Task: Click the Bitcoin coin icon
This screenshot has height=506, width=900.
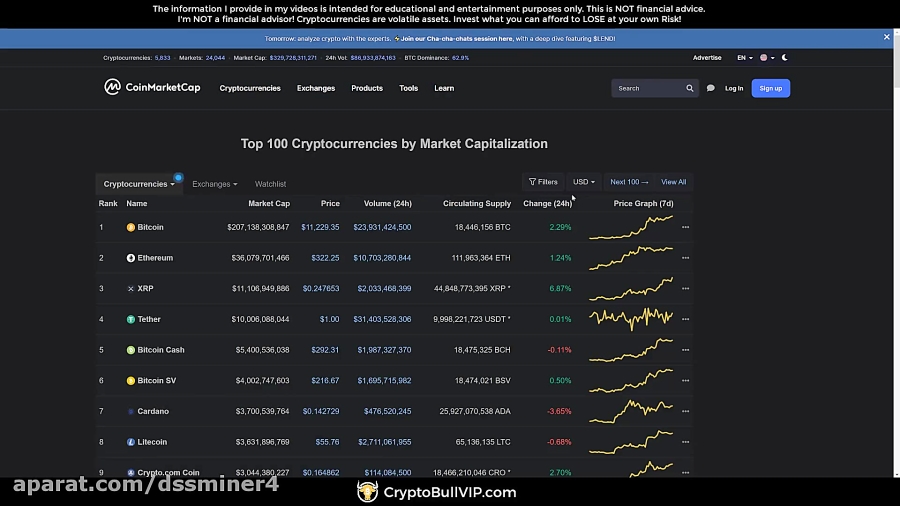Action: [131, 227]
